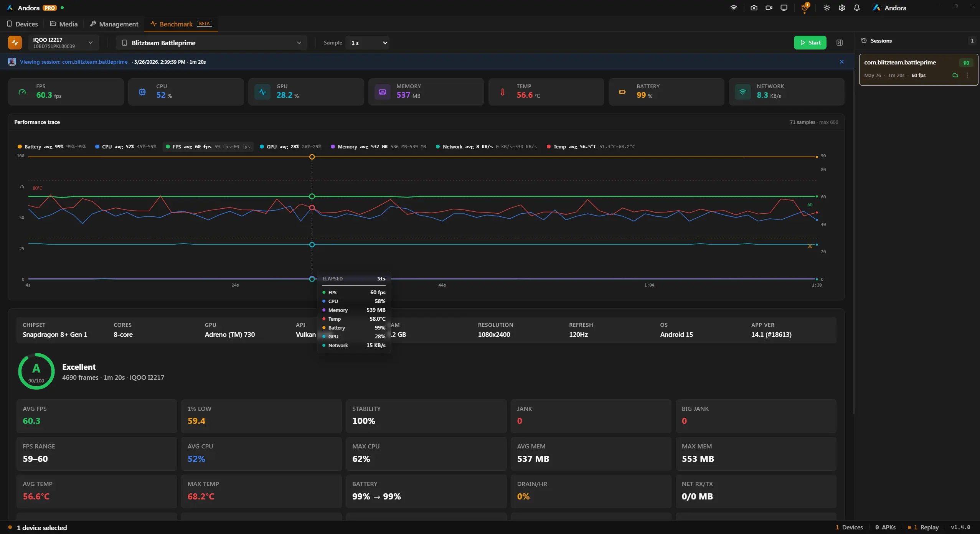The height and width of the screenshot is (534, 980).
Task: Open the 1 s sample interval dropdown
Action: [367, 43]
